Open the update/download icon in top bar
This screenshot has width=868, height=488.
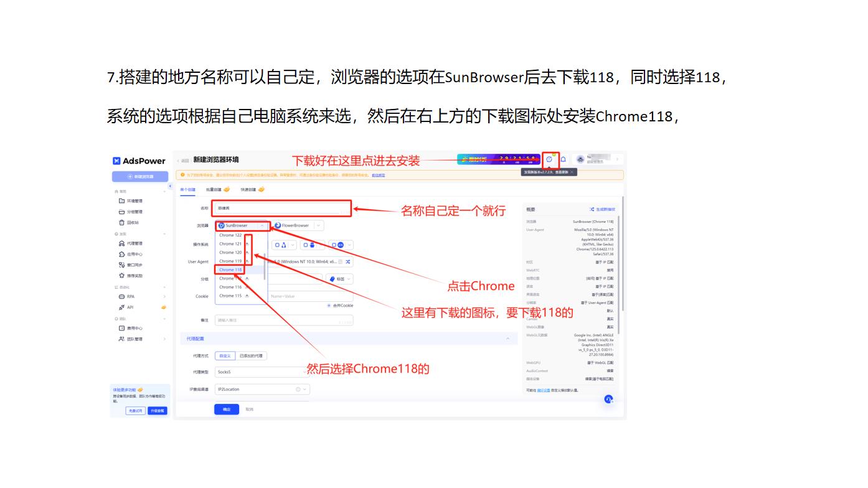click(549, 159)
